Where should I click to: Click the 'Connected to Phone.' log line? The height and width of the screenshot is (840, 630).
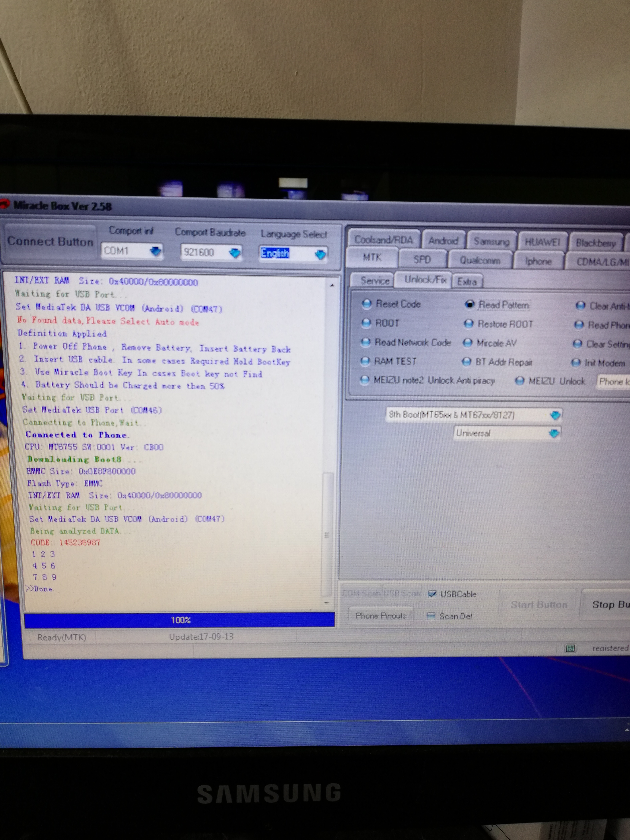pos(77,434)
